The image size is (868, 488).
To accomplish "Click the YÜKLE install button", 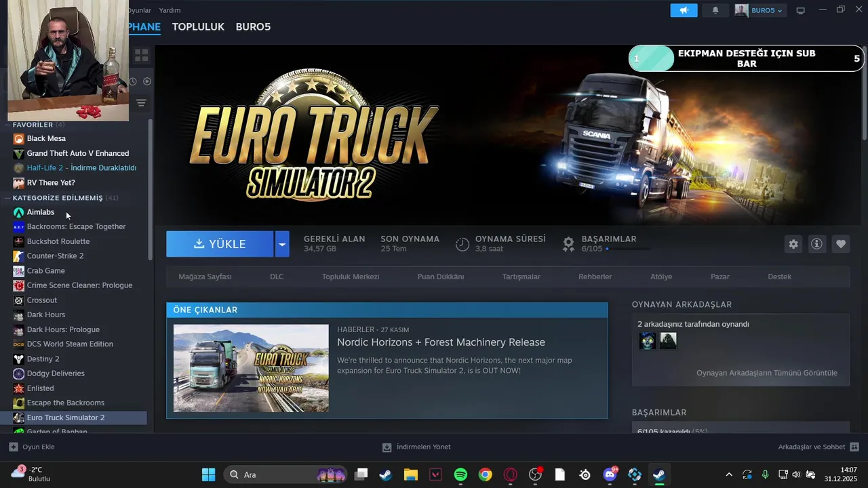I will click(220, 244).
